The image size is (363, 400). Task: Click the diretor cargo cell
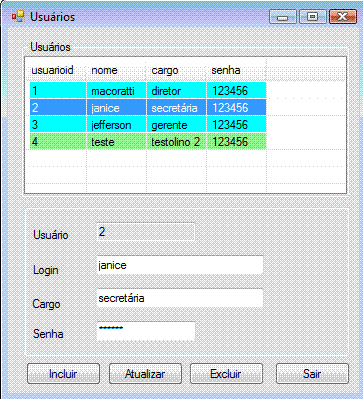[176, 91]
